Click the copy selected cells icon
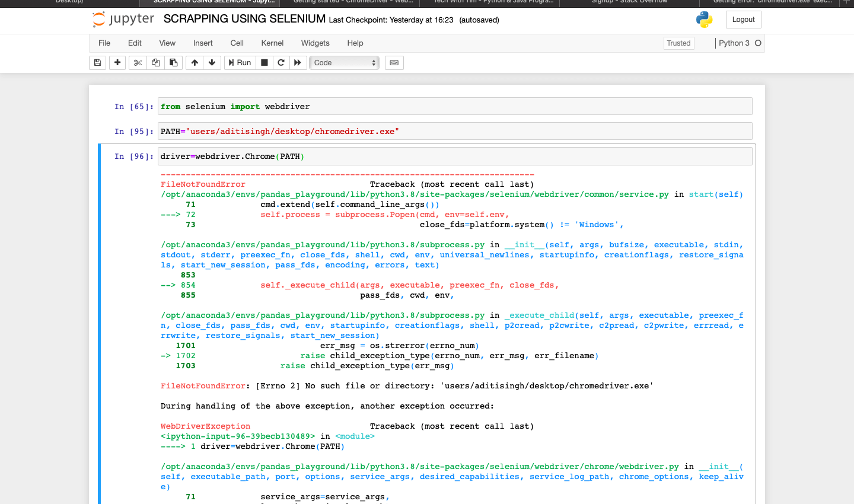 pyautogui.click(x=156, y=63)
